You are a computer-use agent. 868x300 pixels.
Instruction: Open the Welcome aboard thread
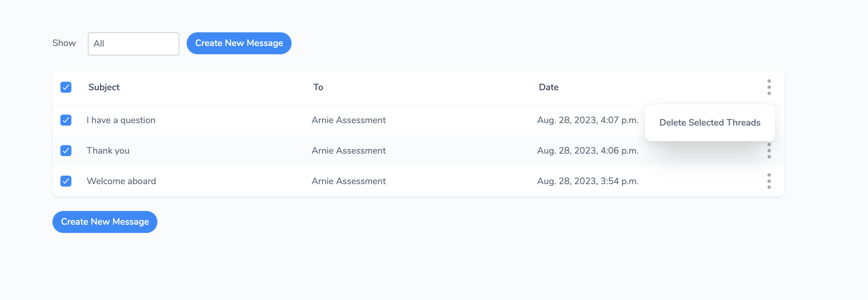click(x=121, y=181)
